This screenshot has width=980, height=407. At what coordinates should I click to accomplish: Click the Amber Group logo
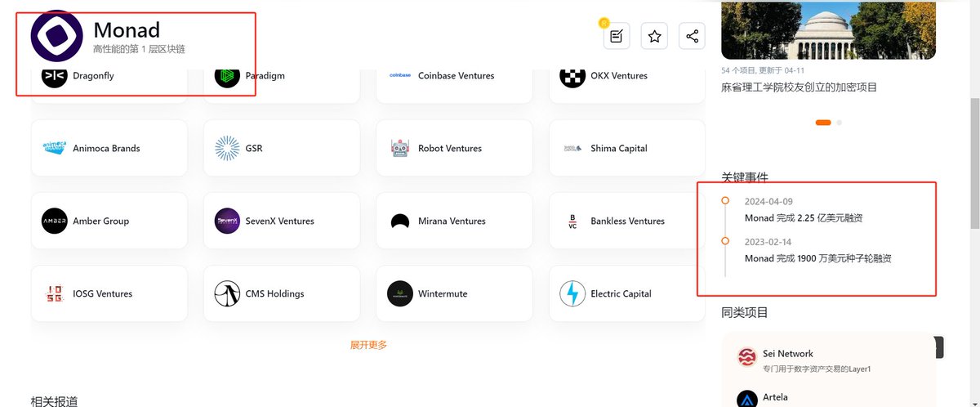click(55, 221)
